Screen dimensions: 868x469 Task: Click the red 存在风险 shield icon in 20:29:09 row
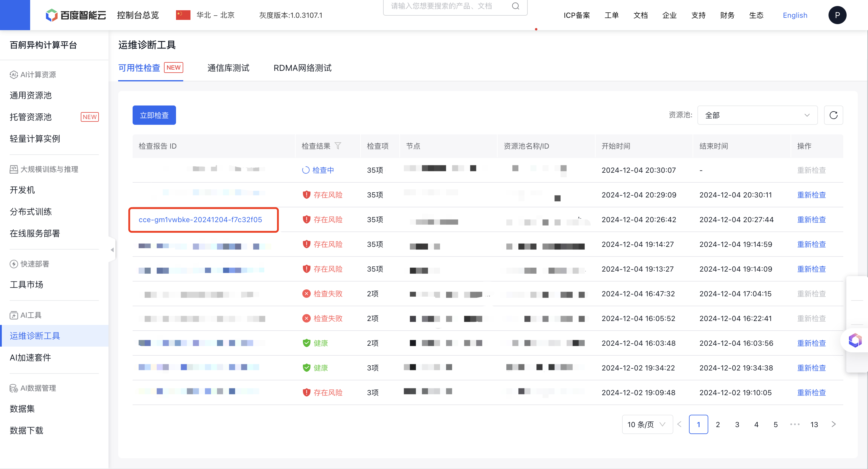(306, 195)
